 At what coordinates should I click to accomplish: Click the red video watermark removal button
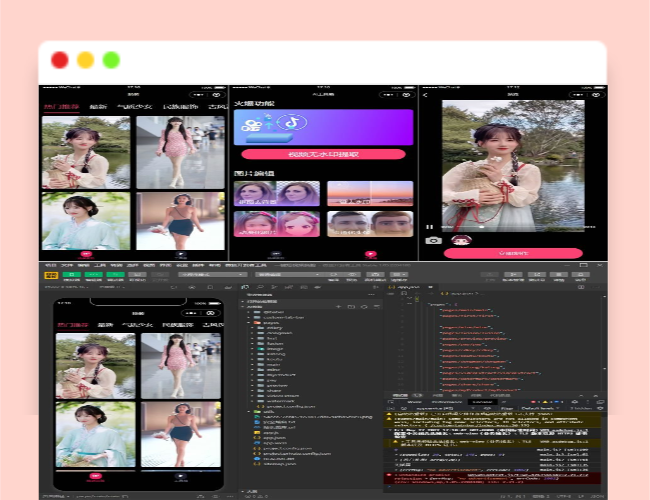click(x=323, y=155)
